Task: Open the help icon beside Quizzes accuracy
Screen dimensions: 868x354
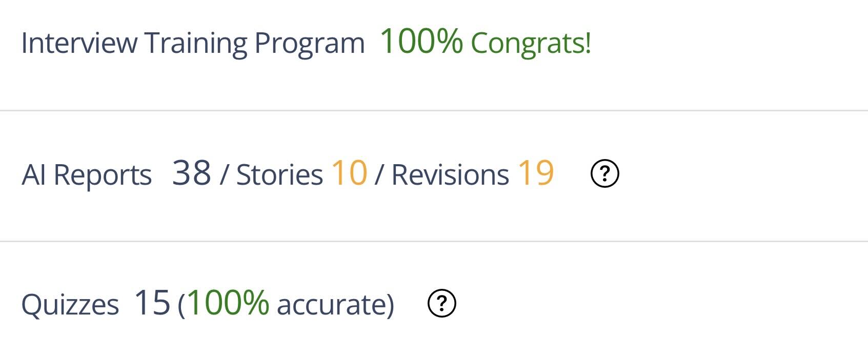Action: point(441,303)
